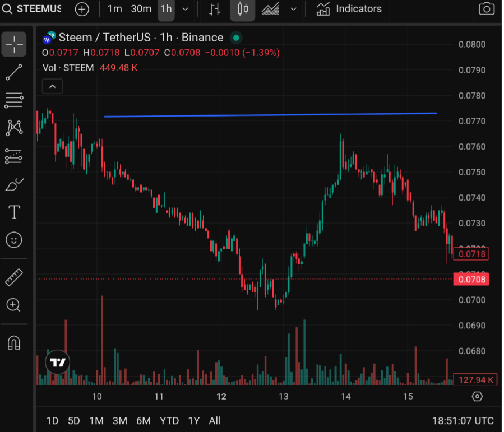
Task: Select the 1h timeframe
Action: 166,9
